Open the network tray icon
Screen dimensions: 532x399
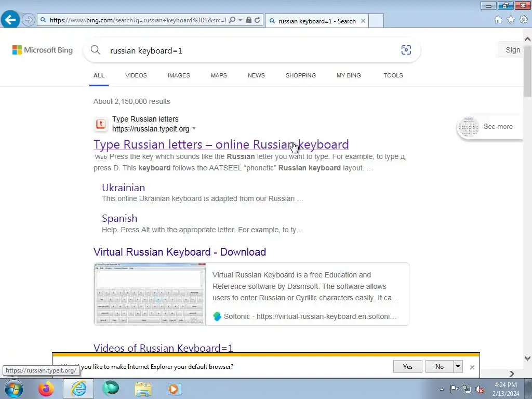click(467, 390)
